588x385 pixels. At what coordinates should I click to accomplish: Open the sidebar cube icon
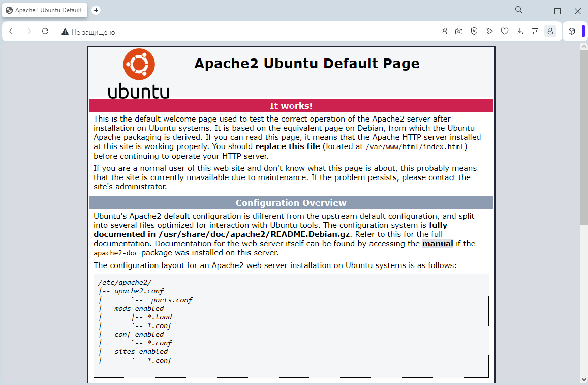(571, 31)
